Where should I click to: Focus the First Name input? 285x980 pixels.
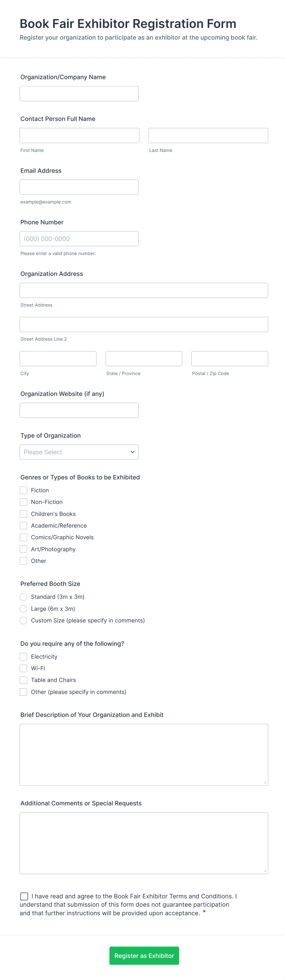pos(79,135)
